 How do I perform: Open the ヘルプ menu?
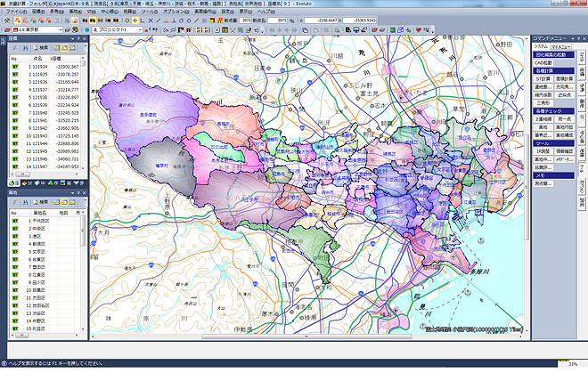pos(265,12)
